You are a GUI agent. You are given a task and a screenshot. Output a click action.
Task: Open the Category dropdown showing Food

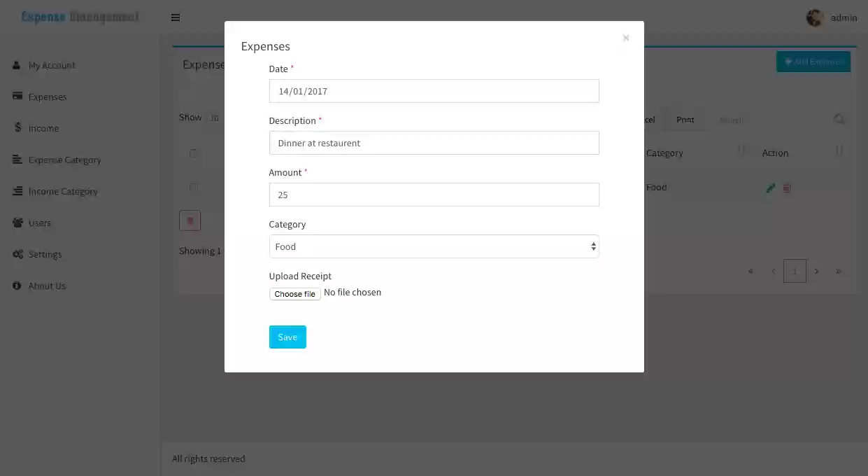pyautogui.click(x=434, y=246)
